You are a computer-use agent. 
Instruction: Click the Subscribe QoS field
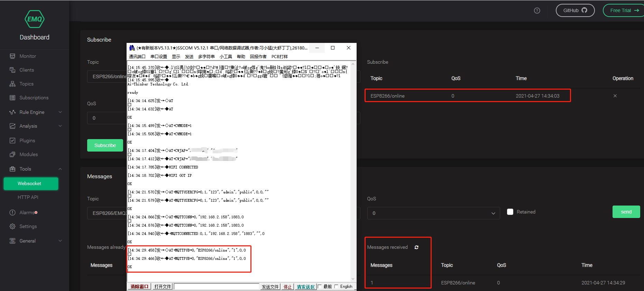coord(107,118)
